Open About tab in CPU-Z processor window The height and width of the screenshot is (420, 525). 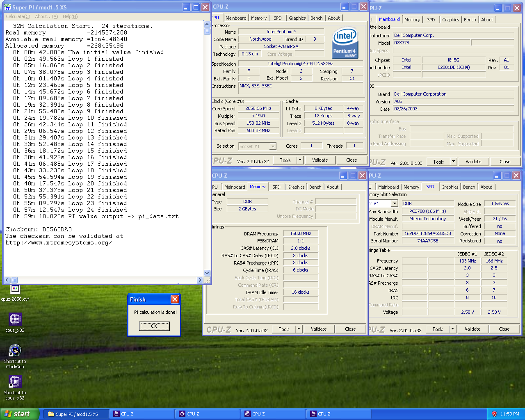[333, 18]
